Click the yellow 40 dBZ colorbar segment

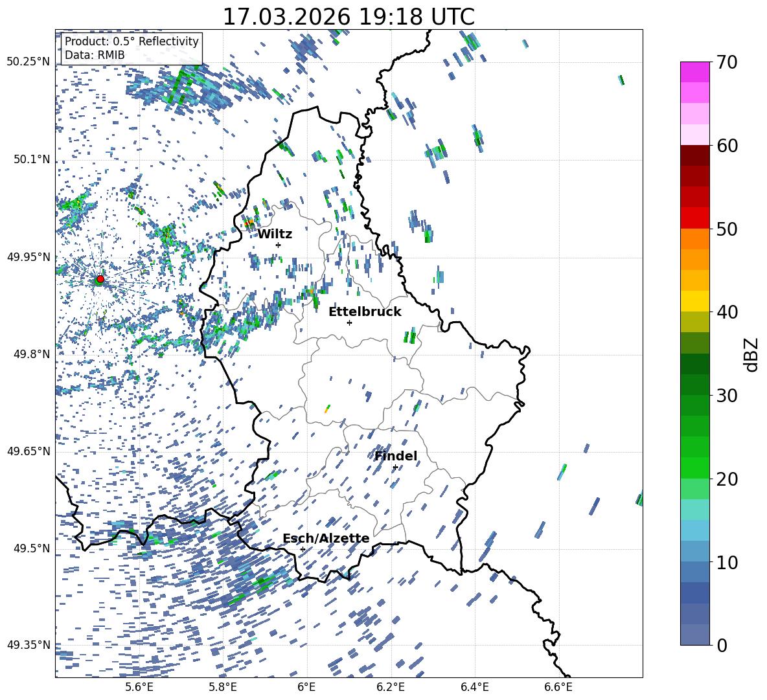point(694,301)
